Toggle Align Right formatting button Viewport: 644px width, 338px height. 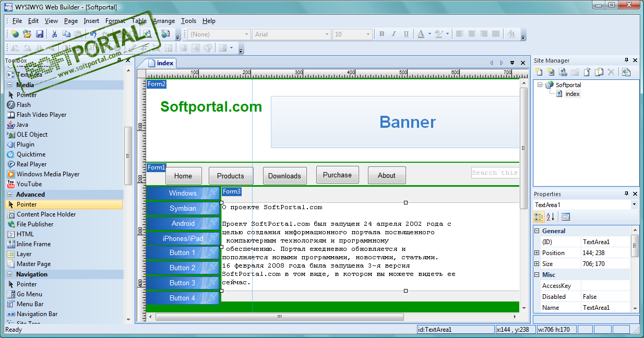pos(484,34)
